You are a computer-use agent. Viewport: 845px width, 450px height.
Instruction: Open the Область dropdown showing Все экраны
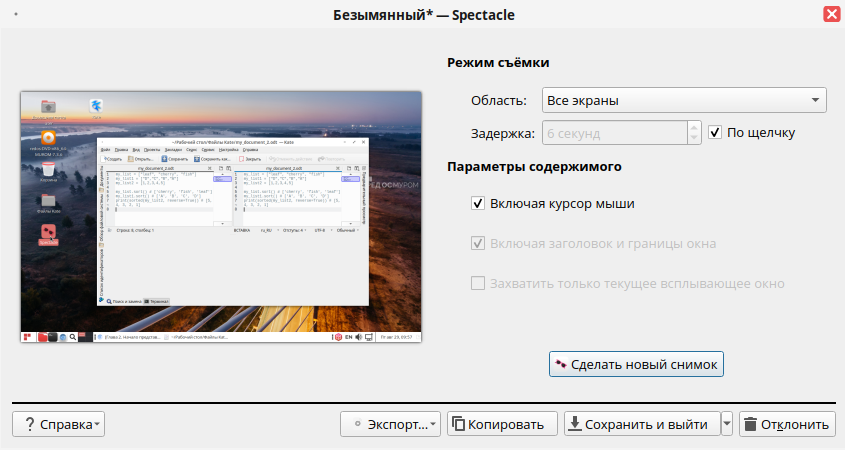pyautogui.click(x=683, y=100)
